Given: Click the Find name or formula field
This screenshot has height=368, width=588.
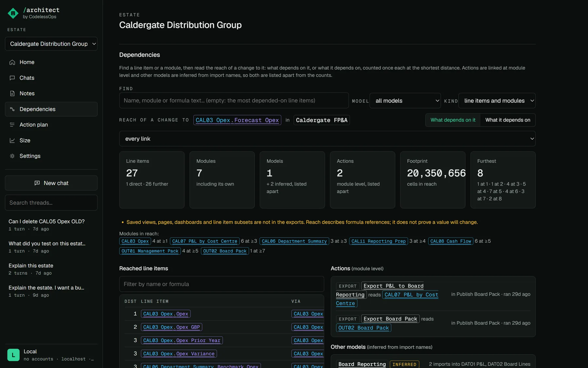Looking at the screenshot, I should (x=234, y=100).
